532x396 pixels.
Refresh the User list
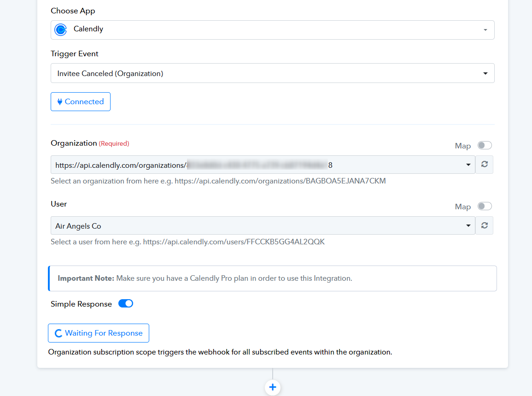(484, 225)
